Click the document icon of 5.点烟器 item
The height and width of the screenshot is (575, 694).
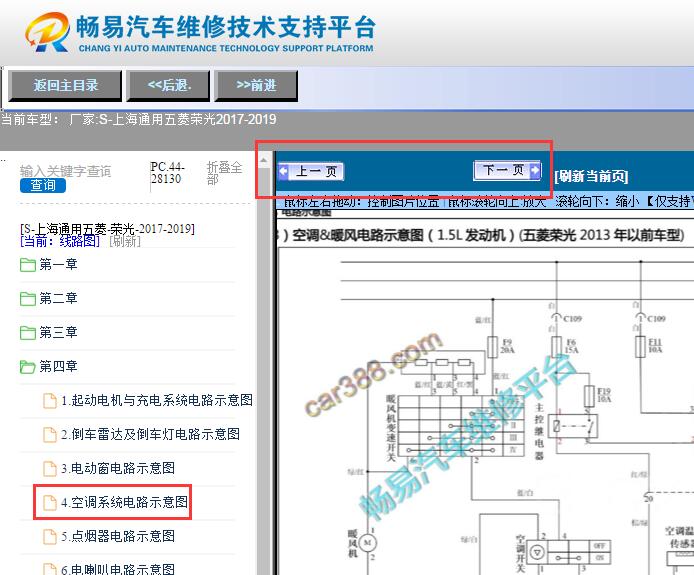tap(50, 536)
